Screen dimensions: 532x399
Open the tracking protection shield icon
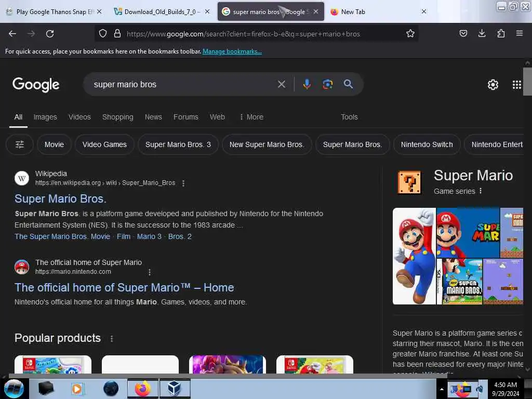(103, 34)
